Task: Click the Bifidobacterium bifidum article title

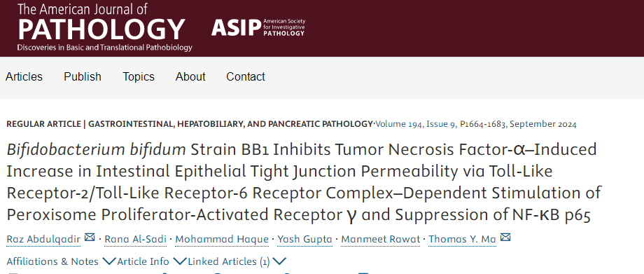Action: point(304,181)
